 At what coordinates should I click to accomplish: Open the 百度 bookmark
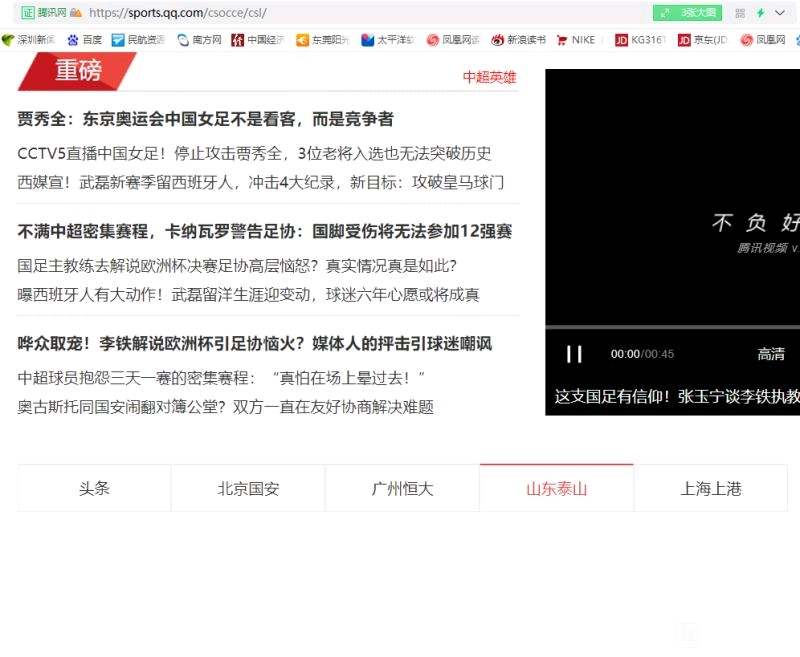85,40
